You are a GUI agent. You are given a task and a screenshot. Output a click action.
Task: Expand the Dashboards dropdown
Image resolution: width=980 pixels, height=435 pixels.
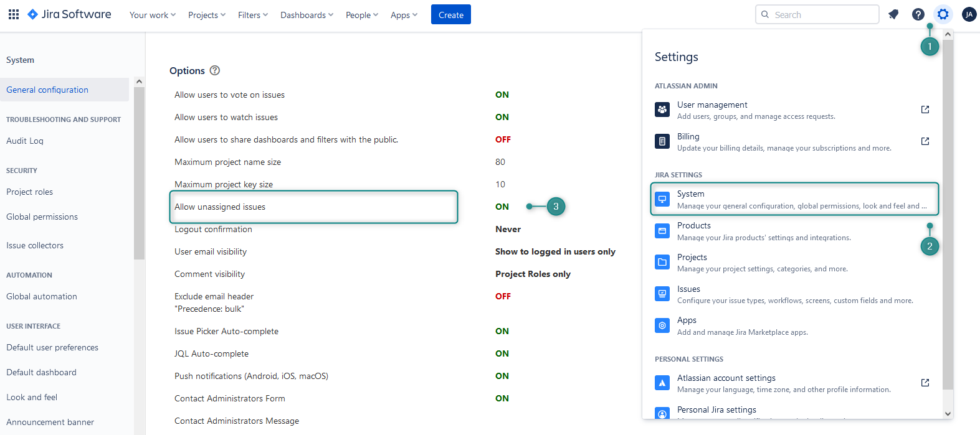pos(307,15)
